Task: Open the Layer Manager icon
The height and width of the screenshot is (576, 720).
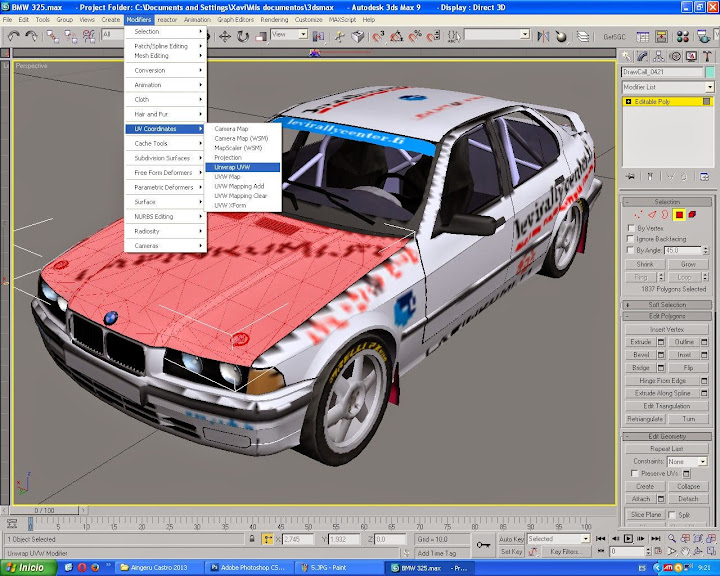Action: (583, 36)
